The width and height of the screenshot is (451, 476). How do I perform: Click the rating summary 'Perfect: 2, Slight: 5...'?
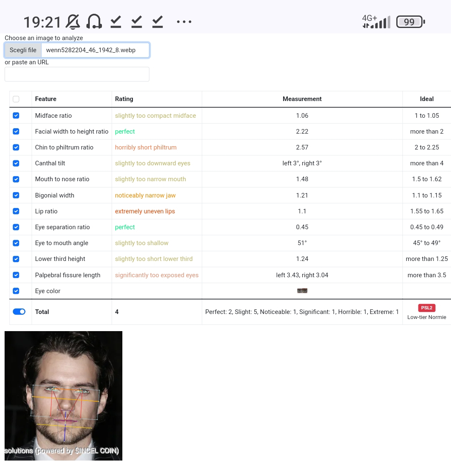(x=302, y=312)
